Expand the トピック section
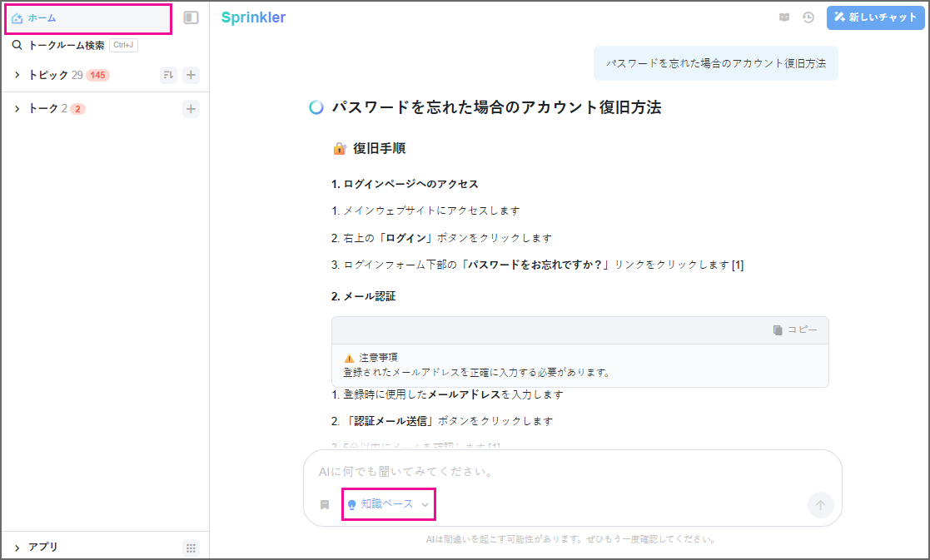The image size is (930, 560). tap(17, 75)
